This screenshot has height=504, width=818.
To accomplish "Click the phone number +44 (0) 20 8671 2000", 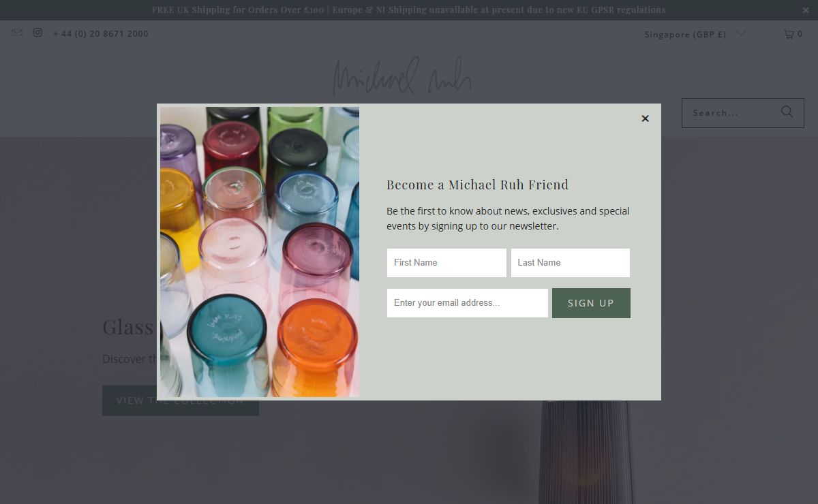I will [x=101, y=33].
